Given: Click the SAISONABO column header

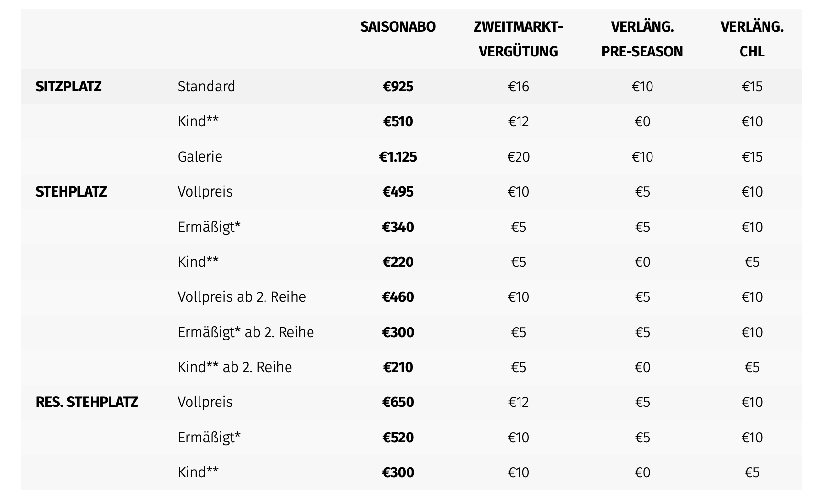Looking at the screenshot, I should (x=398, y=27).
